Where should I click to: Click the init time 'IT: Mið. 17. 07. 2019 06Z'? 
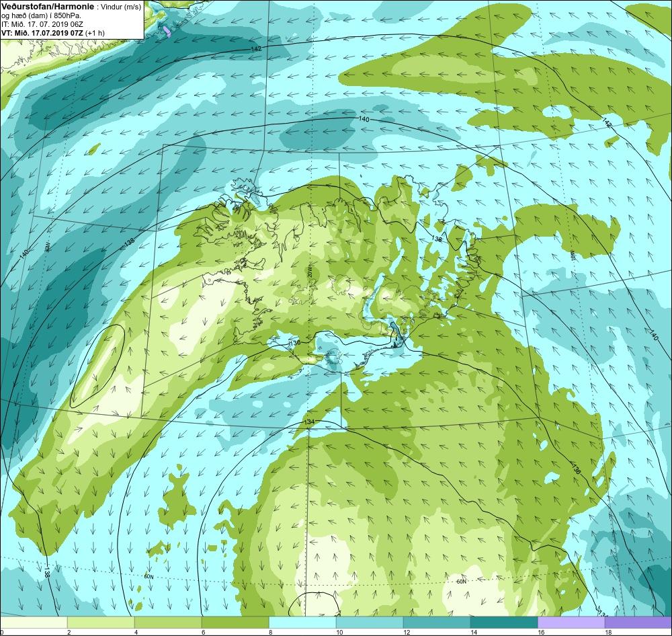tap(41, 24)
